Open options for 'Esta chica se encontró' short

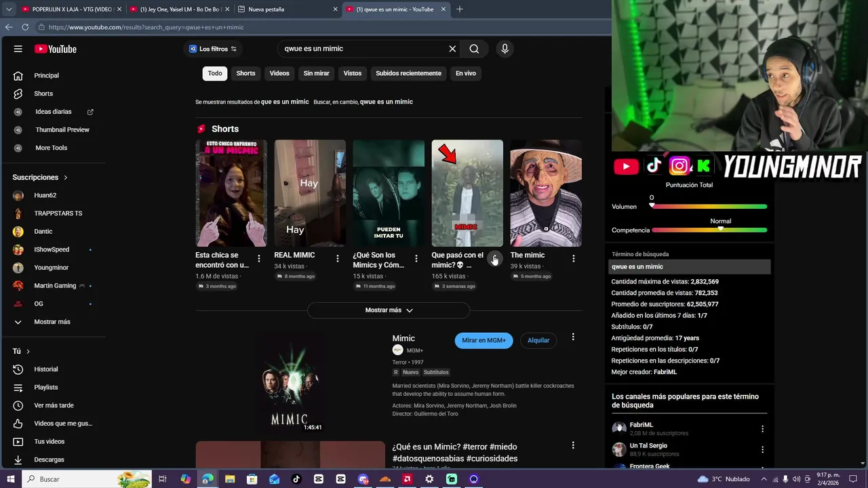[x=259, y=259]
